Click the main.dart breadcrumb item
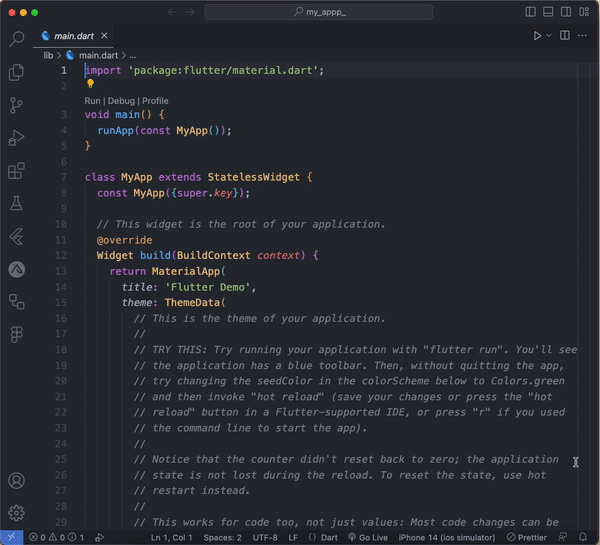The height and width of the screenshot is (545, 600). tap(98, 55)
